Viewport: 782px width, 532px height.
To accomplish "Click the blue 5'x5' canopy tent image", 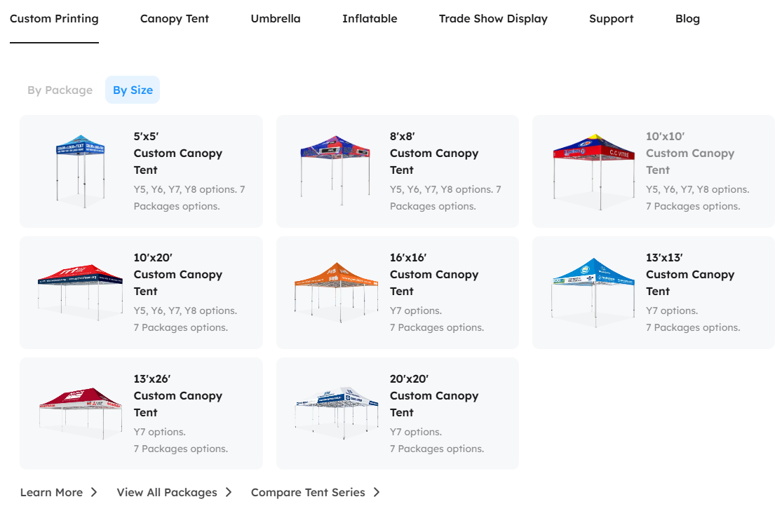I will pyautogui.click(x=80, y=171).
